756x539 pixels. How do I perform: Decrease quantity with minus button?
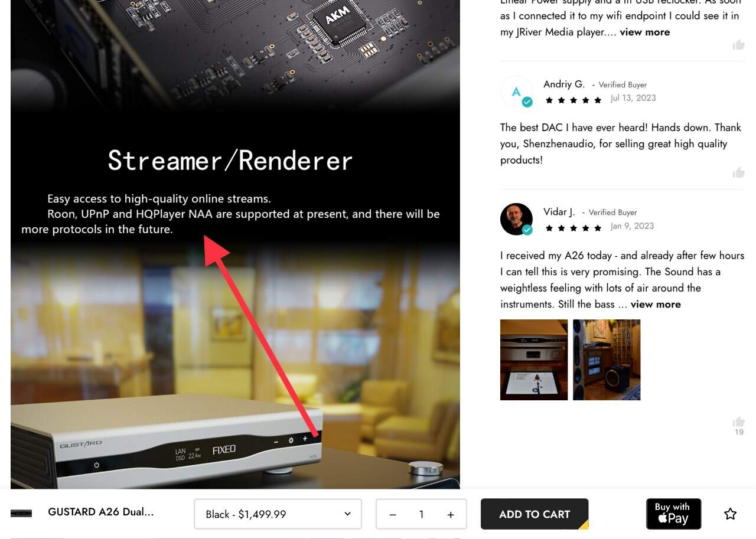pyautogui.click(x=393, y=514)
